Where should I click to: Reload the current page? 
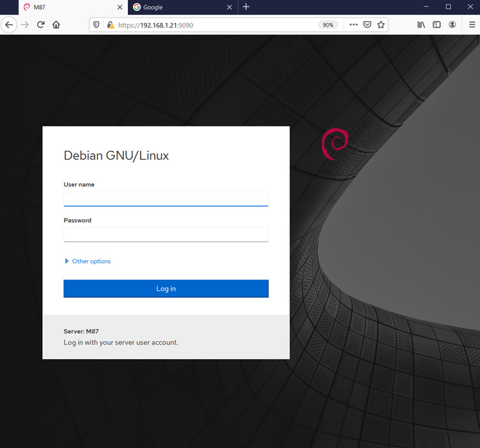pos(40,25)
